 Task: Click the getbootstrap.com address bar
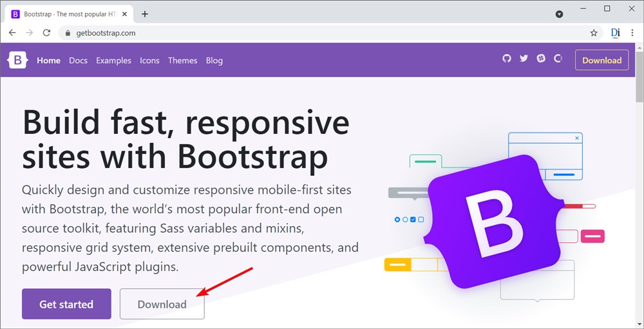coord(330,33)
